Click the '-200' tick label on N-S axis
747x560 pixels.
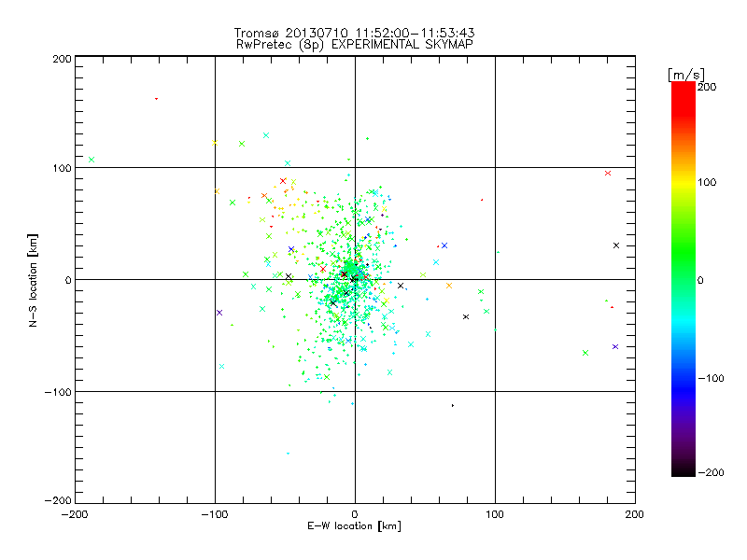58,500
